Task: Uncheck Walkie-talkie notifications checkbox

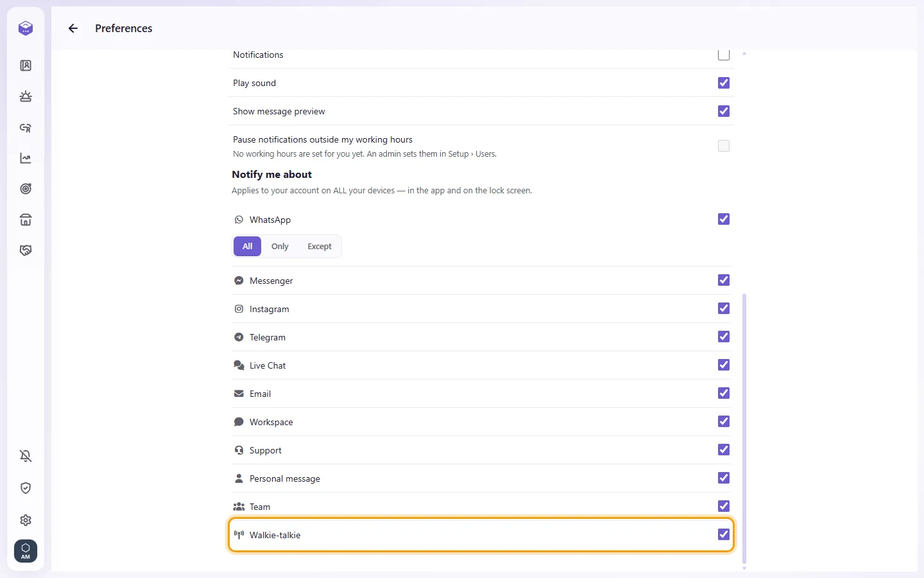Action: click(724, 534)
